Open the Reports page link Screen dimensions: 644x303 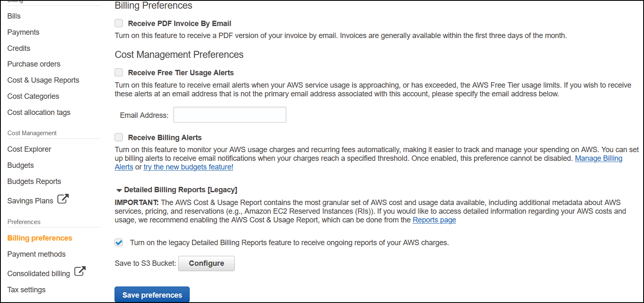(x=434, y=220)
